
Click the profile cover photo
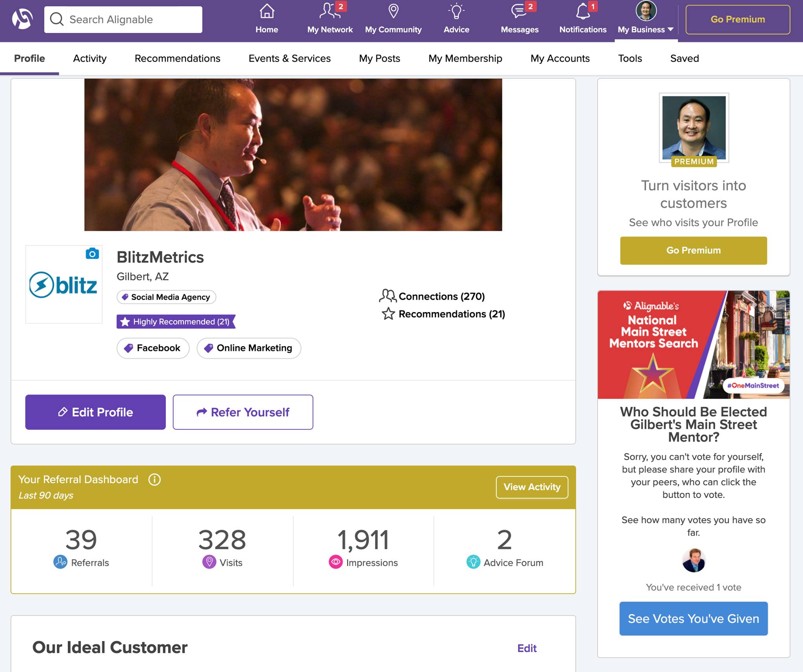[x=293, y=154]
